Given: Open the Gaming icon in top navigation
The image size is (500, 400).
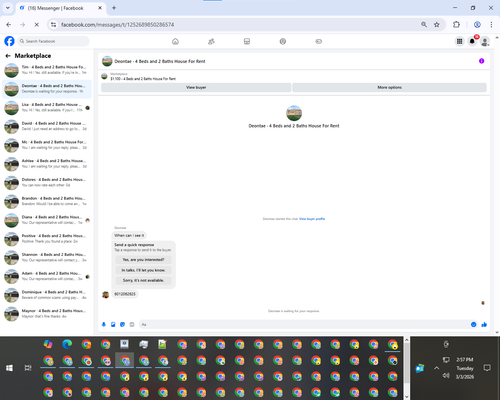Looking at the screenshot, I should pyautogui.click(x=319, y=41).
